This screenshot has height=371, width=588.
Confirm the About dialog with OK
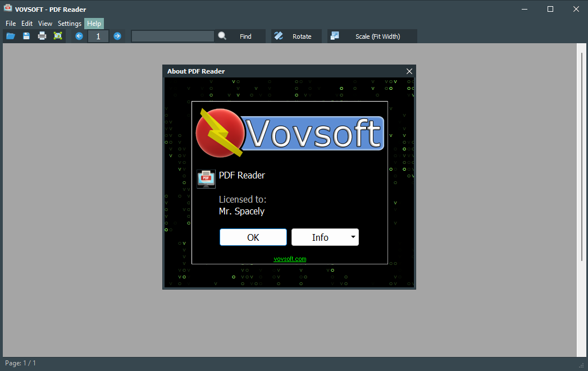click(253, 237)
